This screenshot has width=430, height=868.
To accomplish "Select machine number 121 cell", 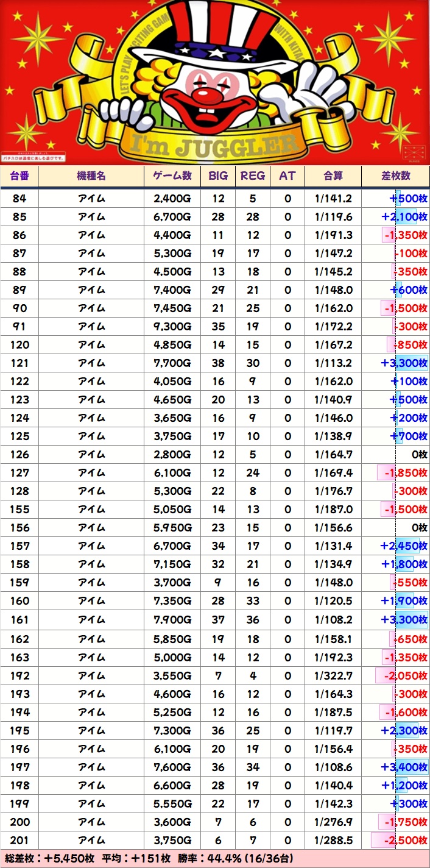I will coord(19,363).
